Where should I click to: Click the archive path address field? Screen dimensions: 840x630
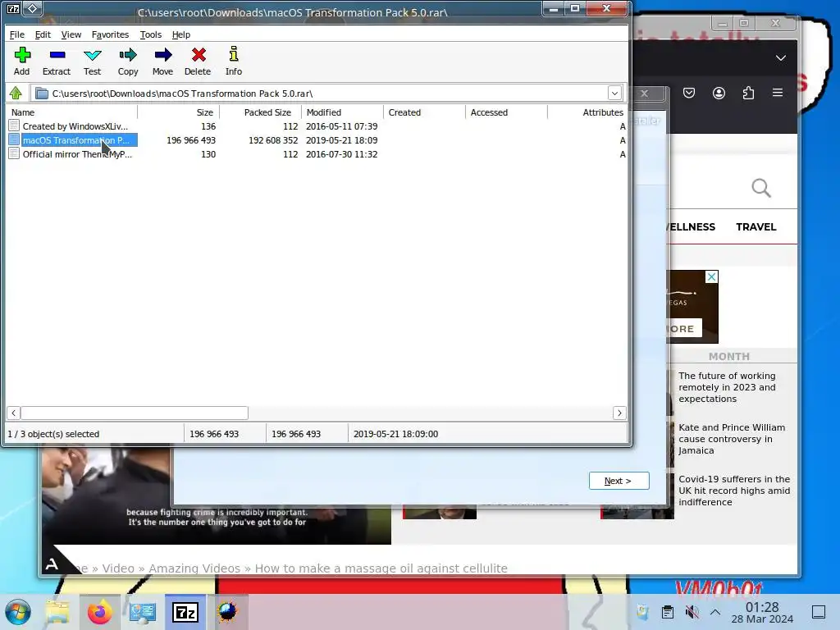coord(321,94)
